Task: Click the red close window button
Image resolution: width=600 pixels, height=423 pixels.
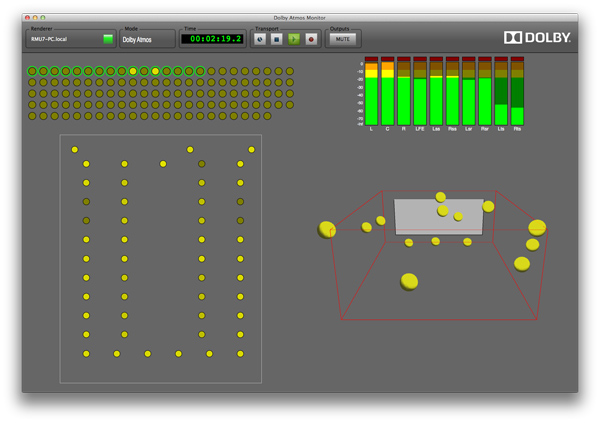Action: click(x=27, y=18)
